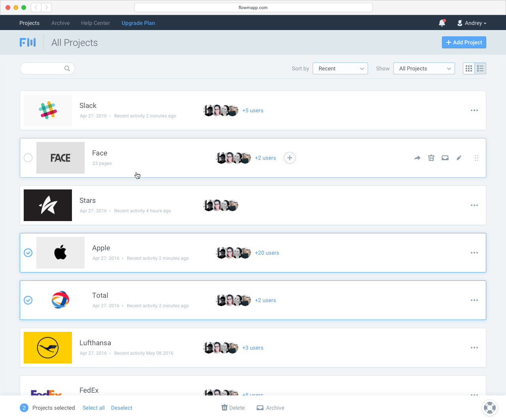The width and height of the screenshot is (506, 420).
Task: Open the +5 users link on Slack
Action: tap(253, 110)
